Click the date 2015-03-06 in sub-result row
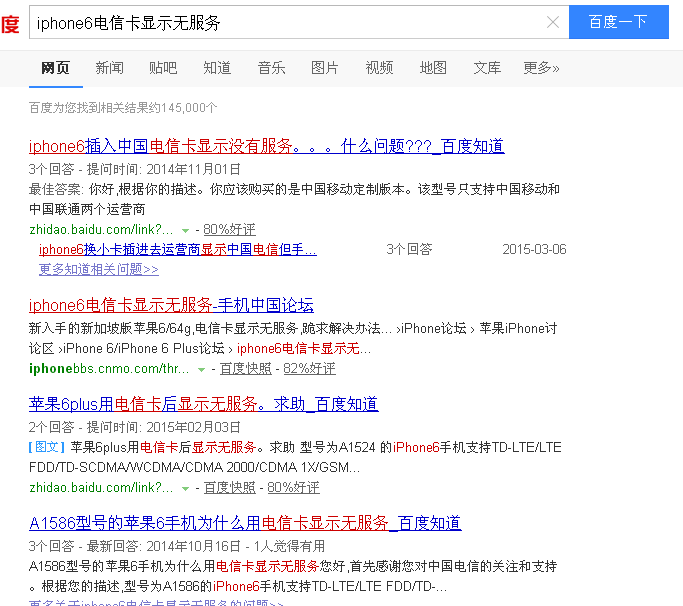The height and width of the screenshot is (606, 683). [534, 250]
